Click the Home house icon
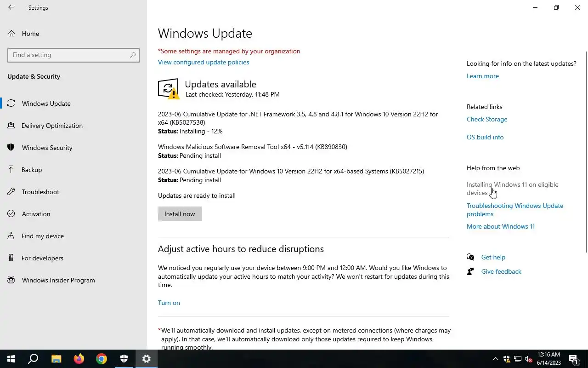The height and width of the screenshot is (368, 588). [x=11, y=34]
